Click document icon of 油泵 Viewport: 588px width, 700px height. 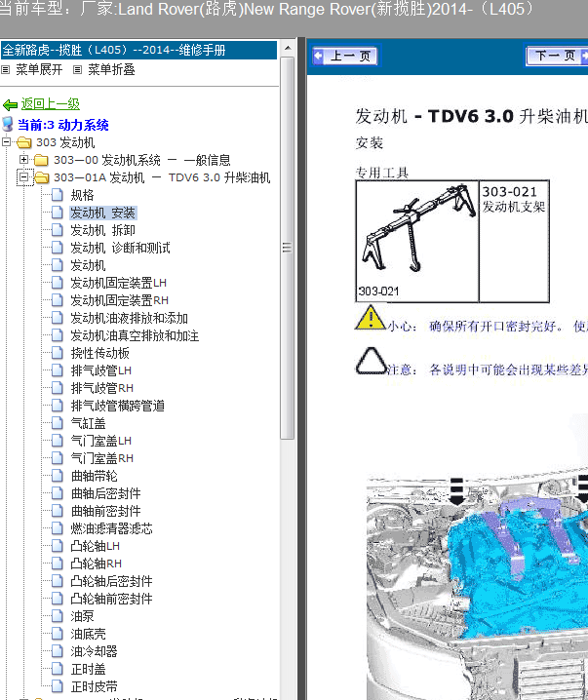pos(57,616)
